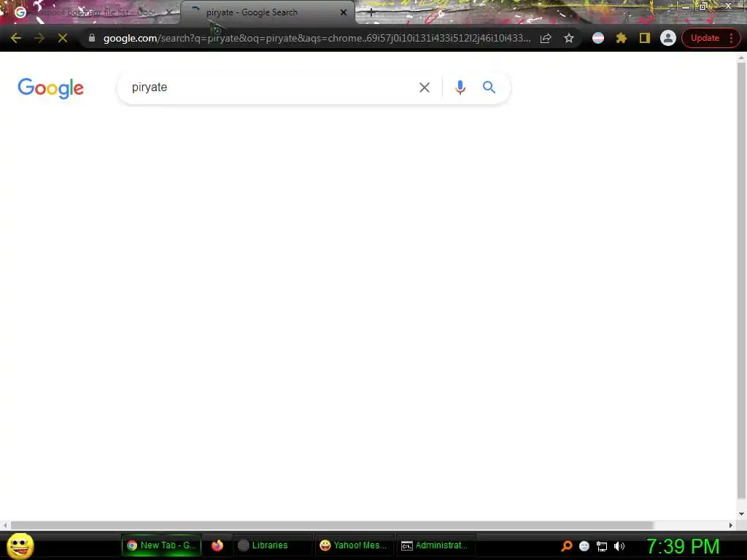
Task: Open the smiley face Start button
Action: click(20, 545)
